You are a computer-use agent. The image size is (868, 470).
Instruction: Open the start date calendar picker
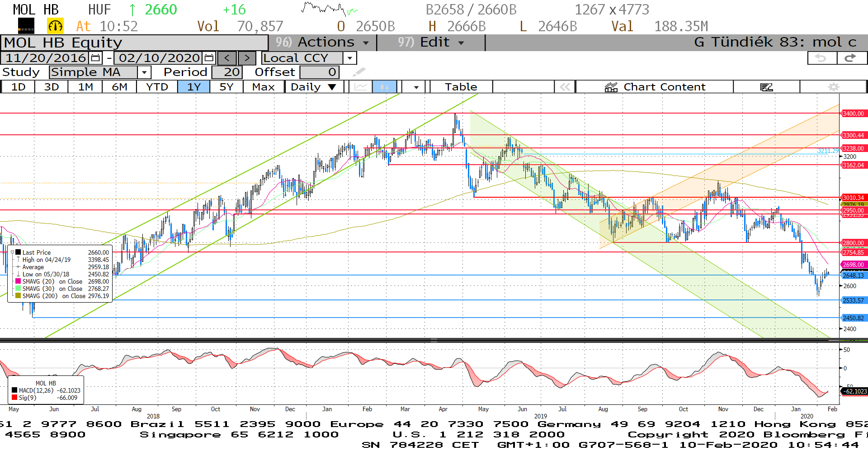click(95, 58)
